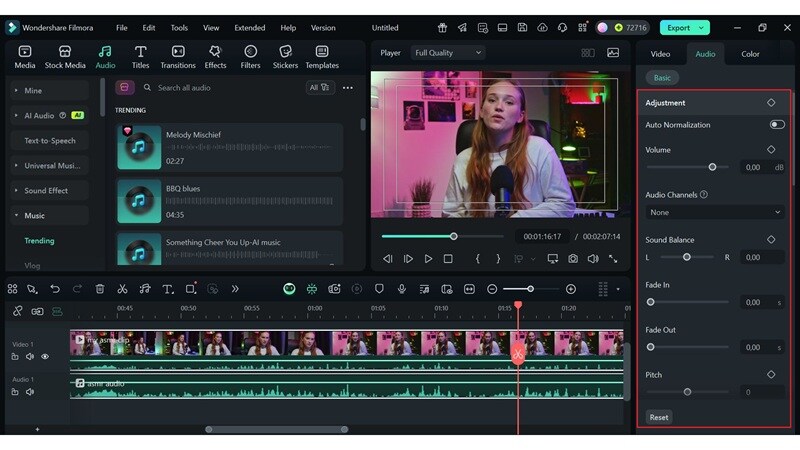Open the Tools menu

point(179,28)
